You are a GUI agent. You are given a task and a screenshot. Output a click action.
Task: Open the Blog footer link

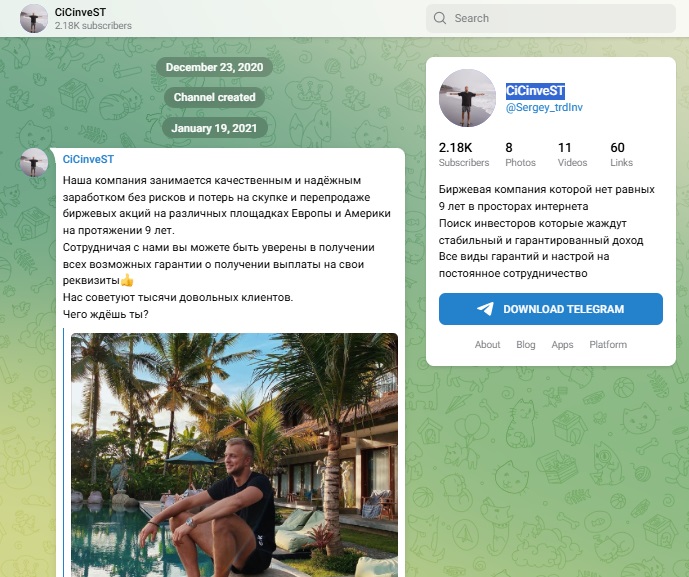click(526, 345)
